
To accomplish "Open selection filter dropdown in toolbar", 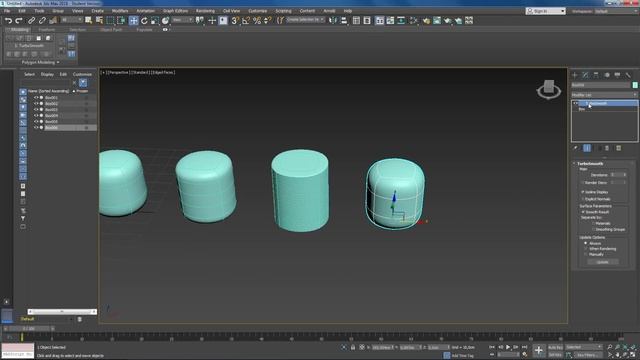I will pos(71,20).
